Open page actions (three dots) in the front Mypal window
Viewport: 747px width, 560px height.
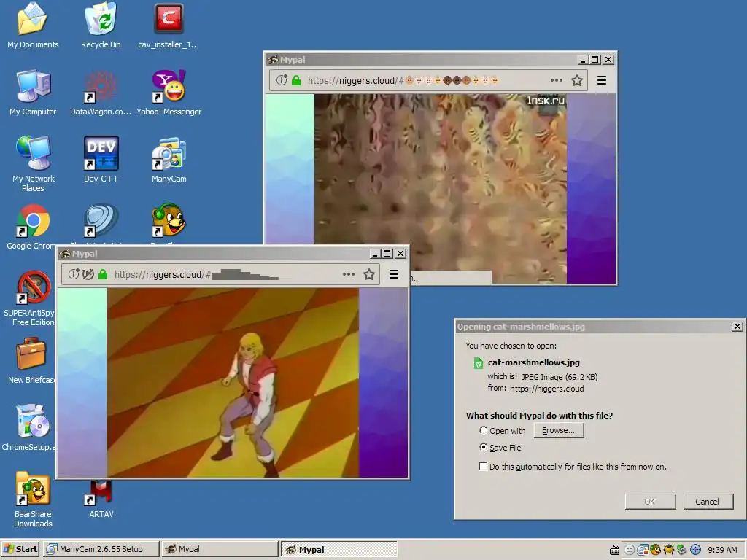pos(349,274)
